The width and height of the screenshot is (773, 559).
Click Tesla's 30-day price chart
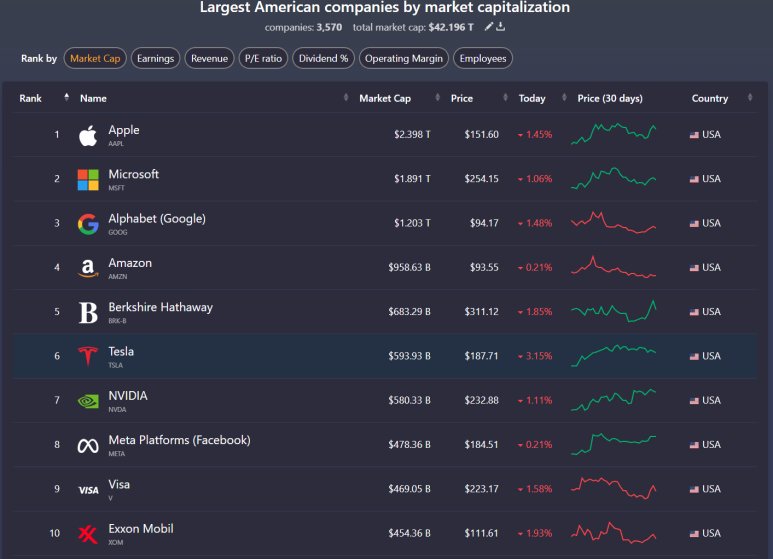(614, 355)
